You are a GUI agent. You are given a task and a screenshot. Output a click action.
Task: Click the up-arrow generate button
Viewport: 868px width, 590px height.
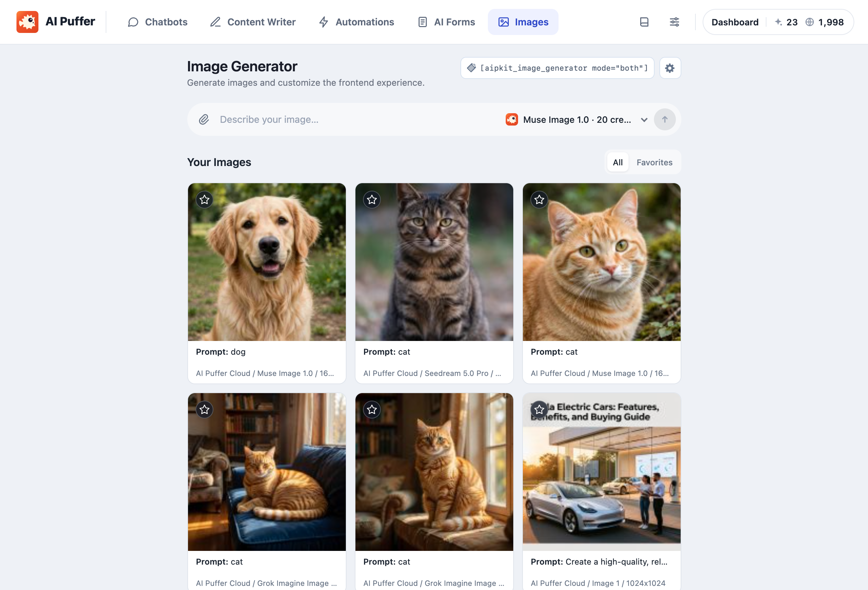(665, 119)
